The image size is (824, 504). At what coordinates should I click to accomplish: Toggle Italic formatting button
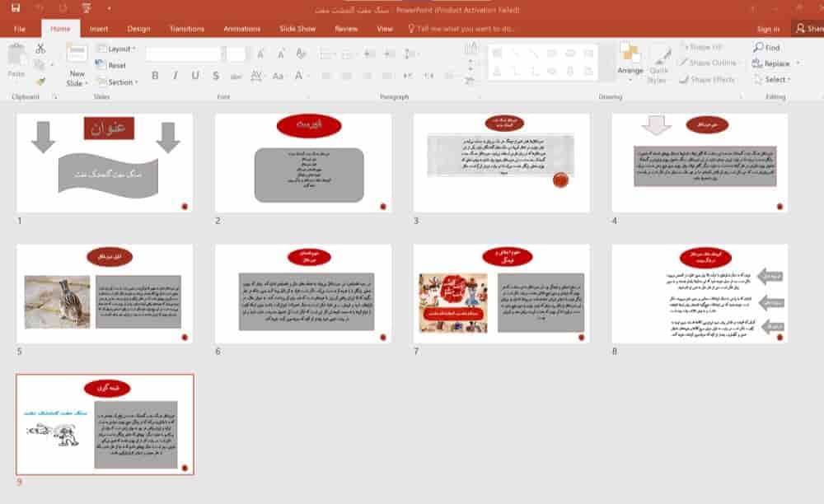point(175,76)
